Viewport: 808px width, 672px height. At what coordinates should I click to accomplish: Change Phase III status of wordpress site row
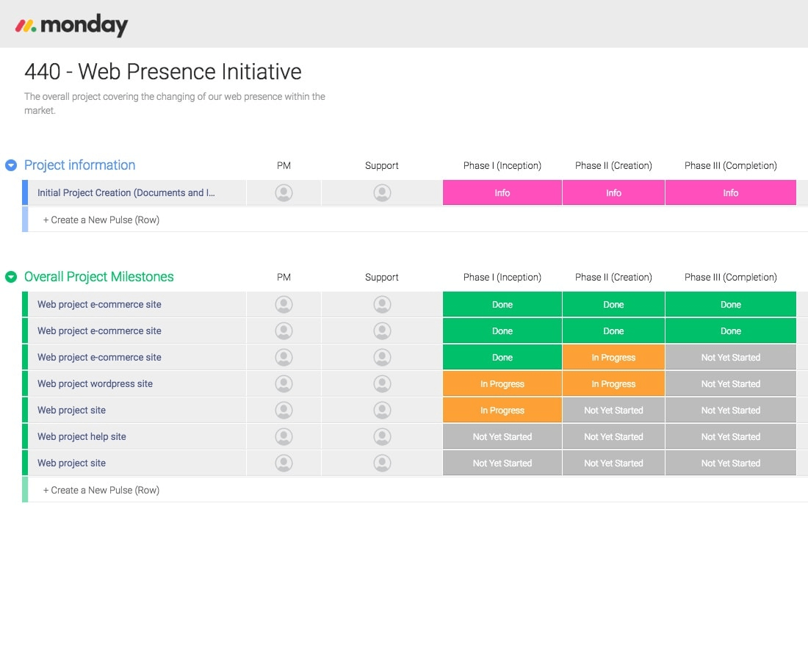(731, 383)
